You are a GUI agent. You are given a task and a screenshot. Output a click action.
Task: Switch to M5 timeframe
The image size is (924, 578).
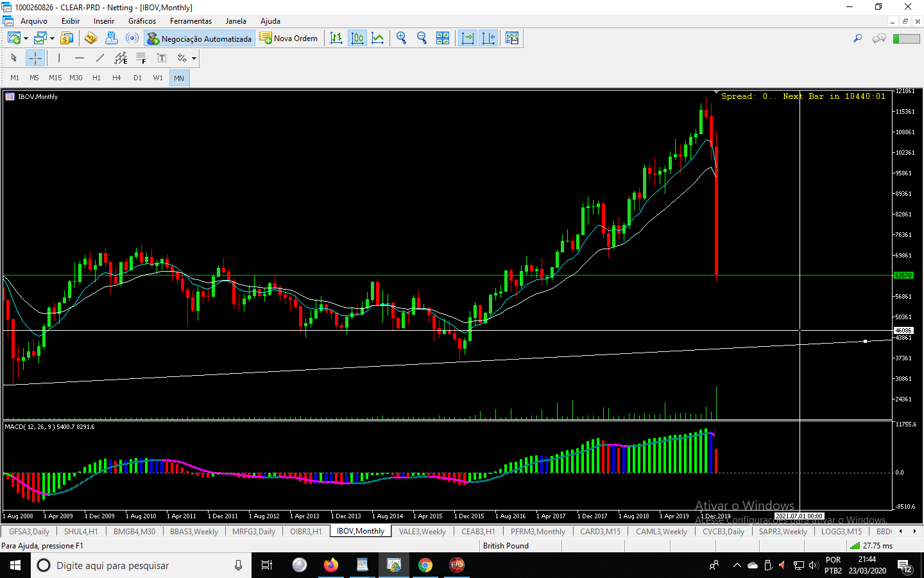pyautogui.click(x=35, y=78)
